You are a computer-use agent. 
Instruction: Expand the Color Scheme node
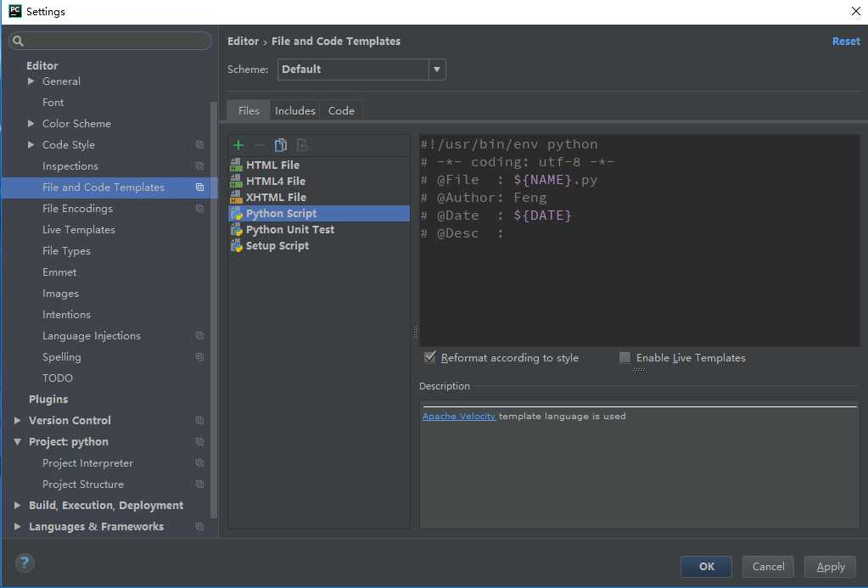(31, 124)
